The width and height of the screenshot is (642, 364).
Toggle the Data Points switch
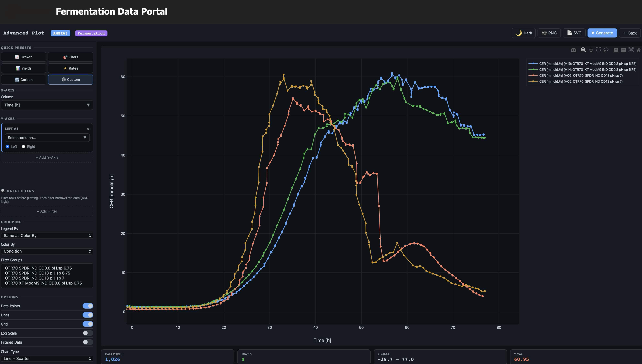[88, 306]
